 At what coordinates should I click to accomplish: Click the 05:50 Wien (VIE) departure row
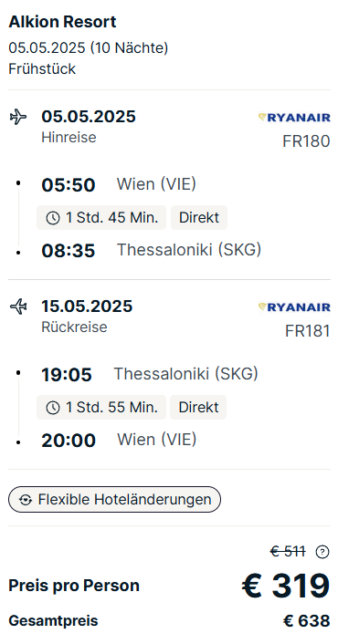119,184
